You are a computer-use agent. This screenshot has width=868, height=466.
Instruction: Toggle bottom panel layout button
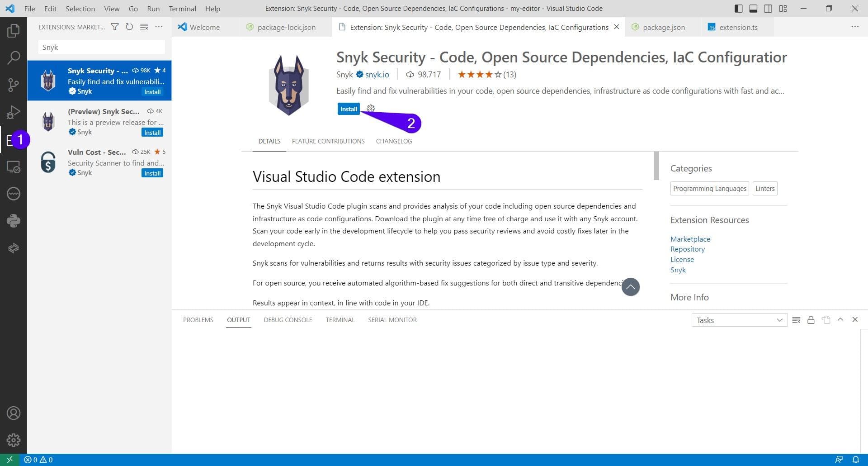[753, 9]
